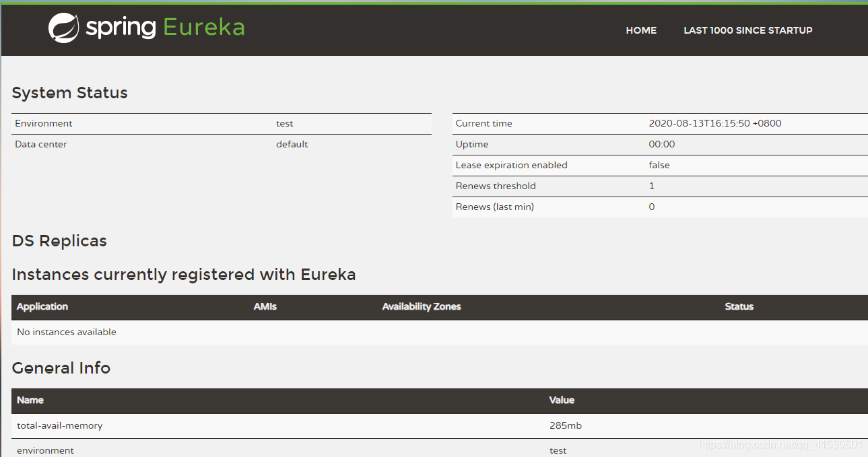Select the Uptime label
The image size is (868, 457).
(x=472, y=145)
